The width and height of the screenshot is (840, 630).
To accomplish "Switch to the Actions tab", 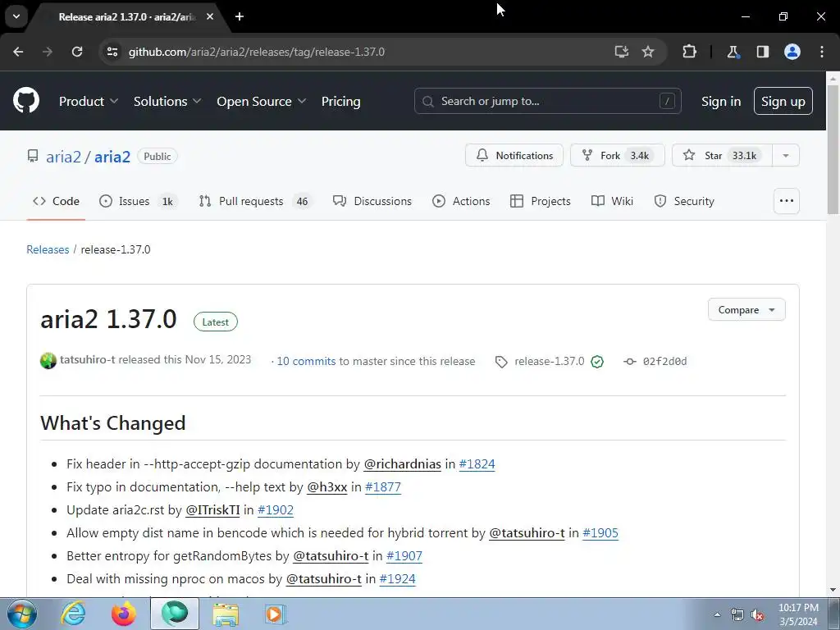I will click(x=461, y=201).
